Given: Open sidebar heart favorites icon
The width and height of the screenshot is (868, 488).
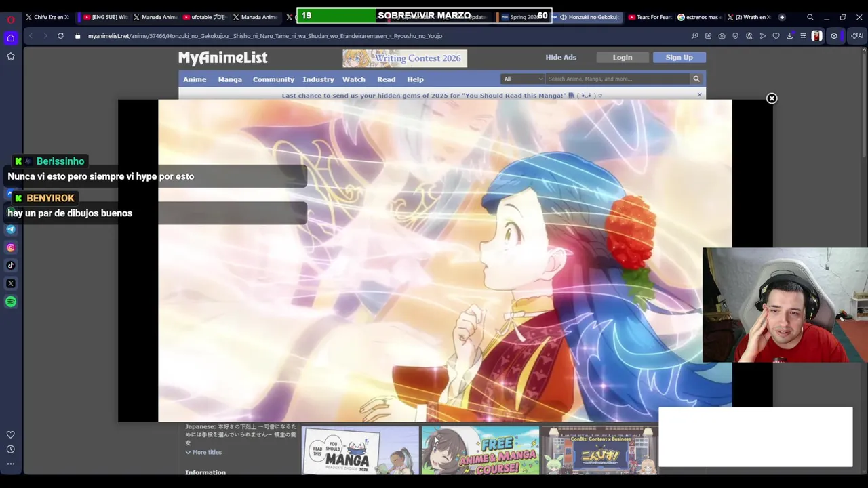Looking at the screenshot, I should click(11, 434).
